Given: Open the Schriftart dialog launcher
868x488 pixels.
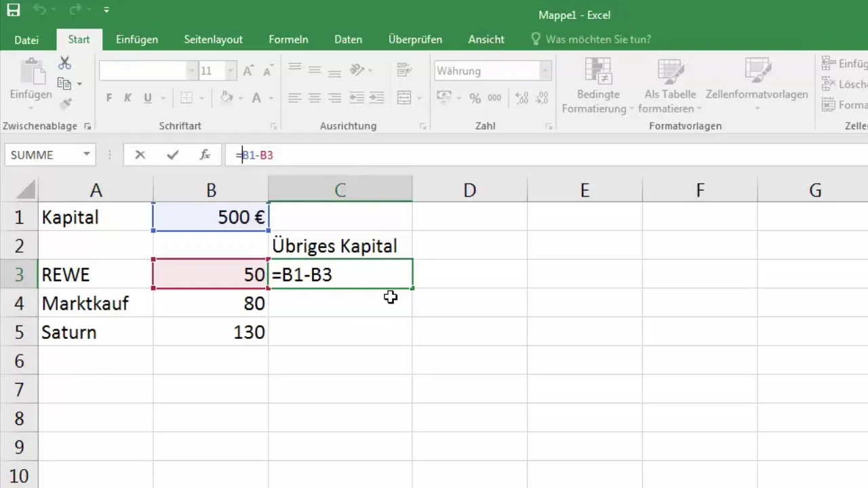Looking at the screenshot, I should click(273, 126).
